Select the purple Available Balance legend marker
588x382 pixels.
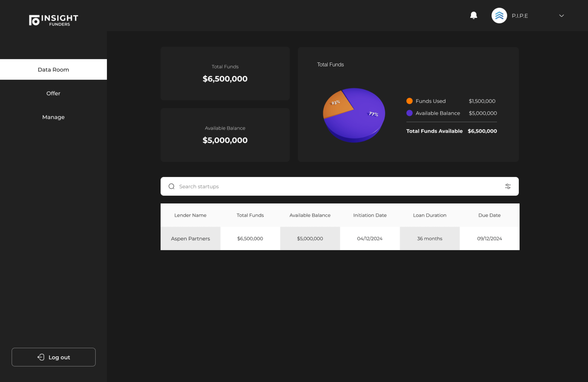coord(409,113)
